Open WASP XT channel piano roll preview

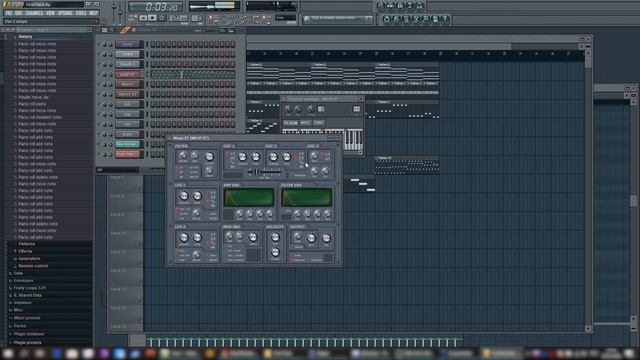point(193,74)
